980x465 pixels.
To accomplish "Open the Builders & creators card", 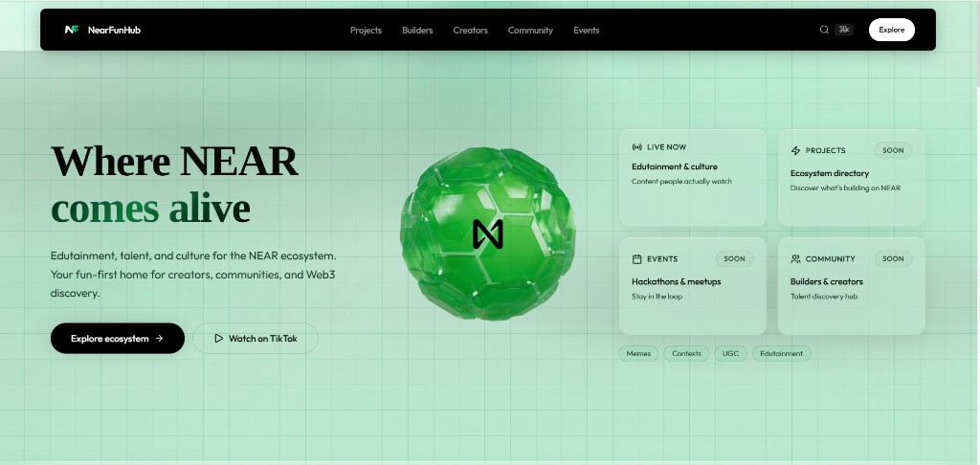I will [851, 286].
